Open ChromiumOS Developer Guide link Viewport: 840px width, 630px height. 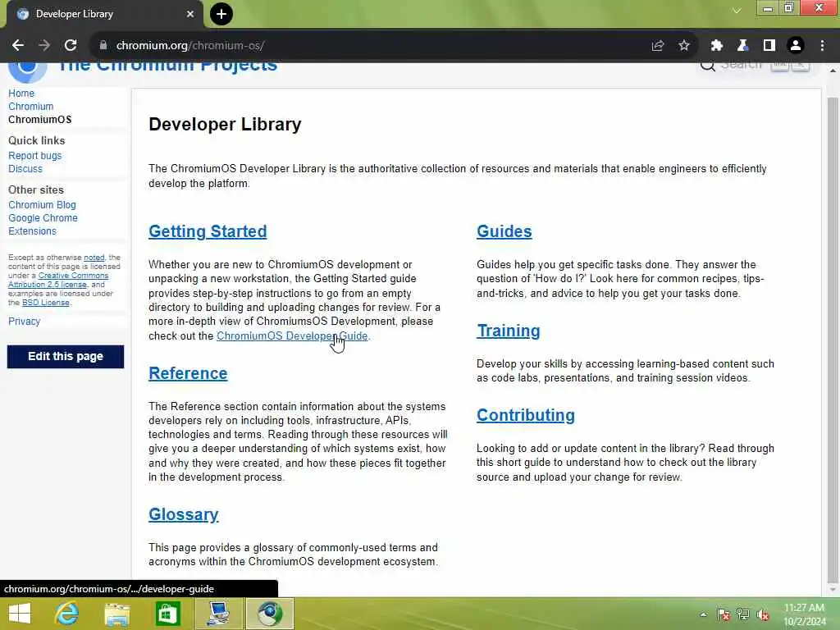point(292,336)
